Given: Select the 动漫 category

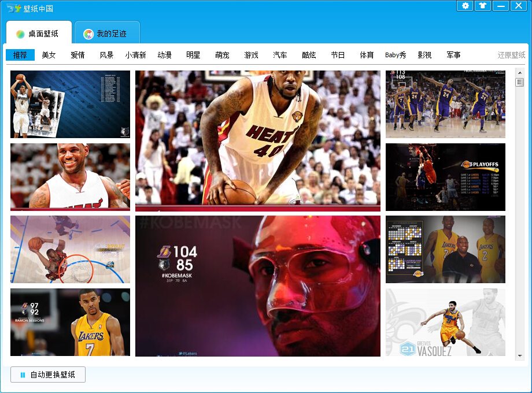Looking at the screenshot, I should click(x=165, y=55).
